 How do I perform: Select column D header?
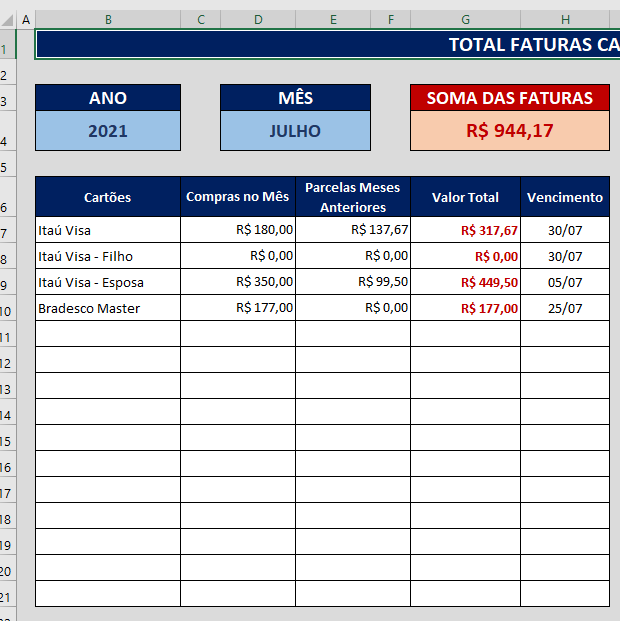pos(258,19)
